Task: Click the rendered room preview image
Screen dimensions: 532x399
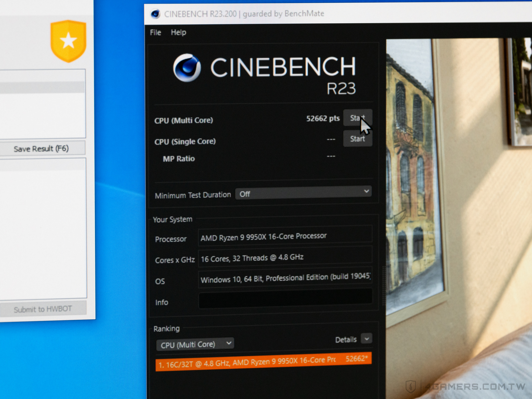Action: click(459, 219)
